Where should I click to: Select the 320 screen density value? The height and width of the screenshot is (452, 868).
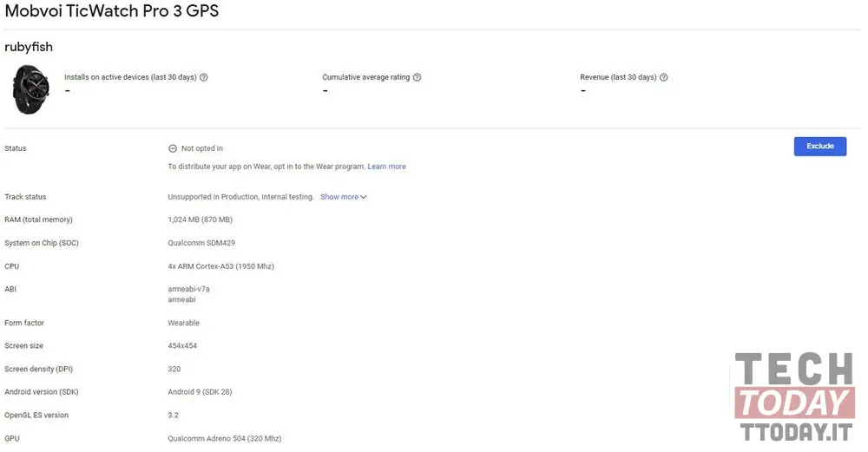(174, 369)
